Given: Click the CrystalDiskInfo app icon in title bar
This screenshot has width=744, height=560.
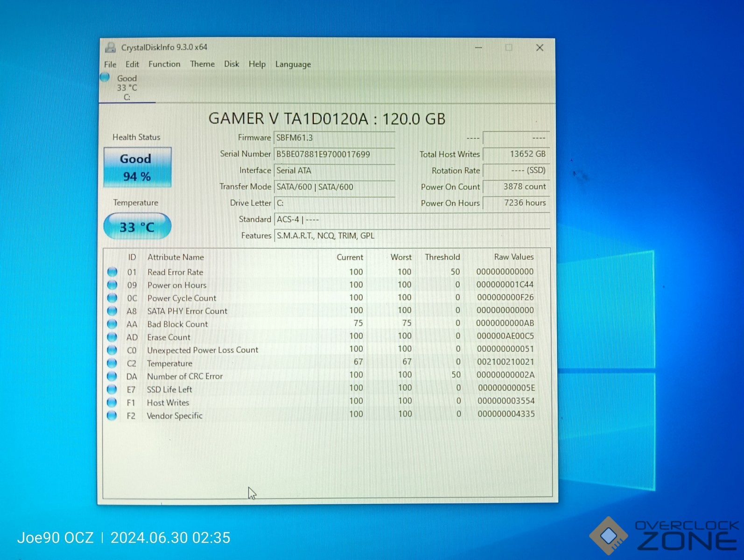Looking at the screenshot, I should point(111,48).
